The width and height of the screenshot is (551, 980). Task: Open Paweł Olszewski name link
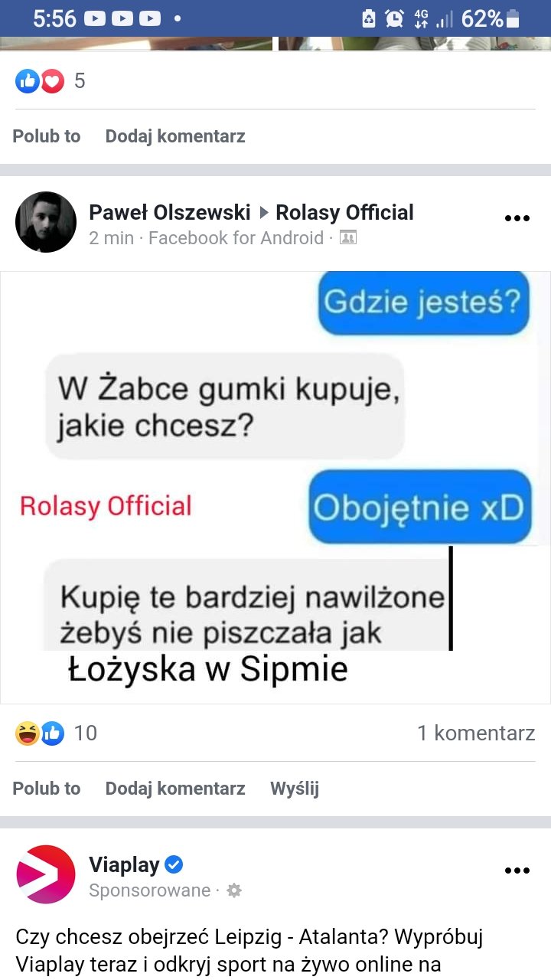click(x=170, y=212)
